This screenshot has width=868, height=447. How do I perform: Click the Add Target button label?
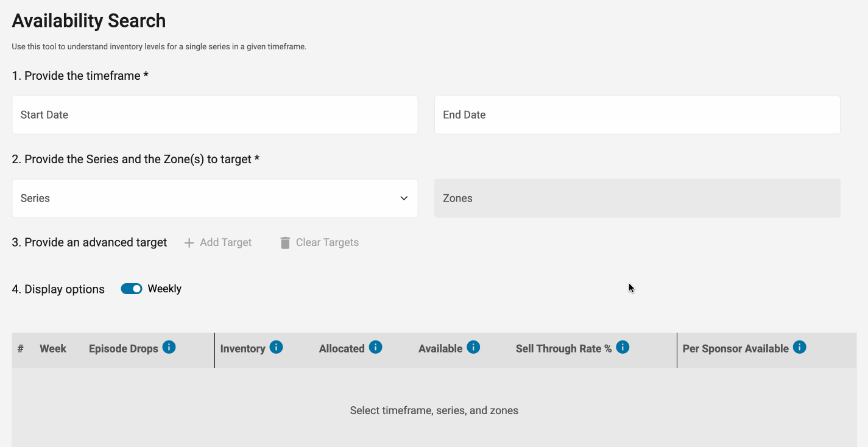click(x=226, y=242)
